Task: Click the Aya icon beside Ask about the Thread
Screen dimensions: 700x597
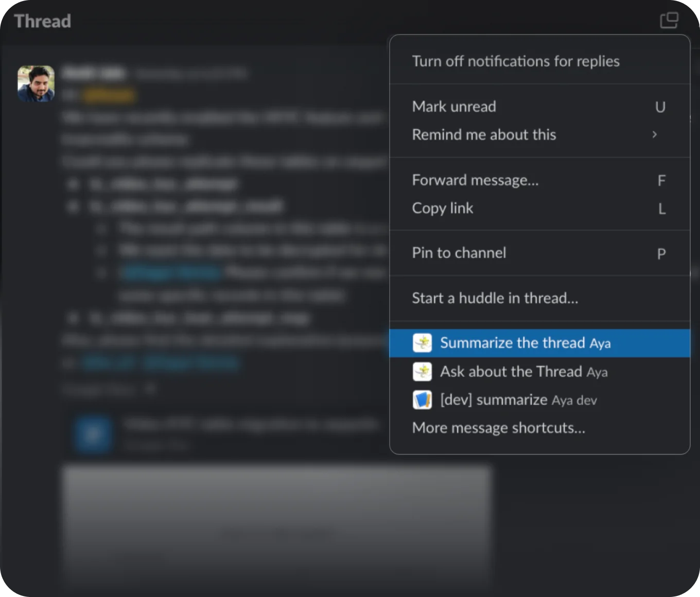Action: point(422,372)
